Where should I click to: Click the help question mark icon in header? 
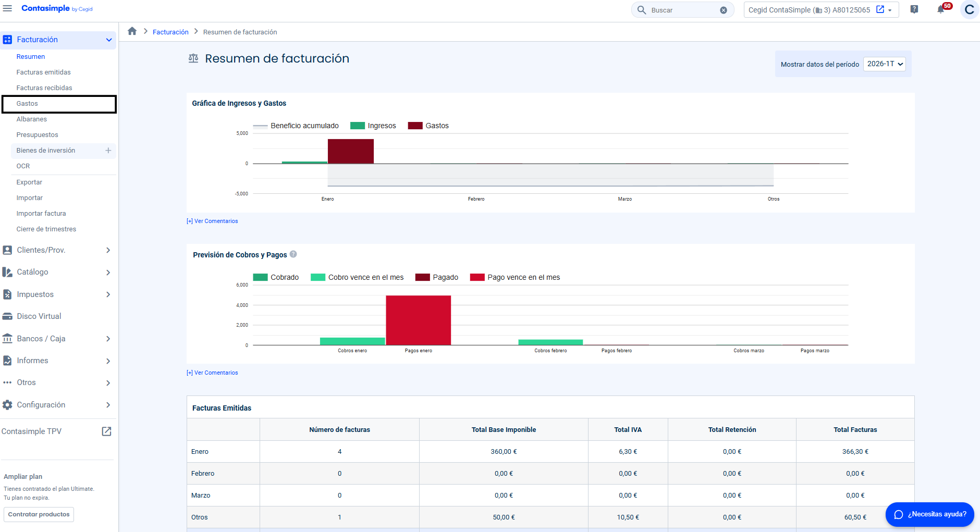tap(914, 9)
